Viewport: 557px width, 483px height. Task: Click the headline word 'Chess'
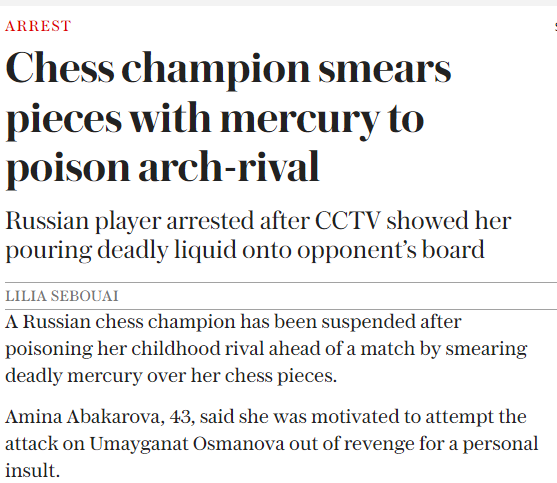click(60, 68)
